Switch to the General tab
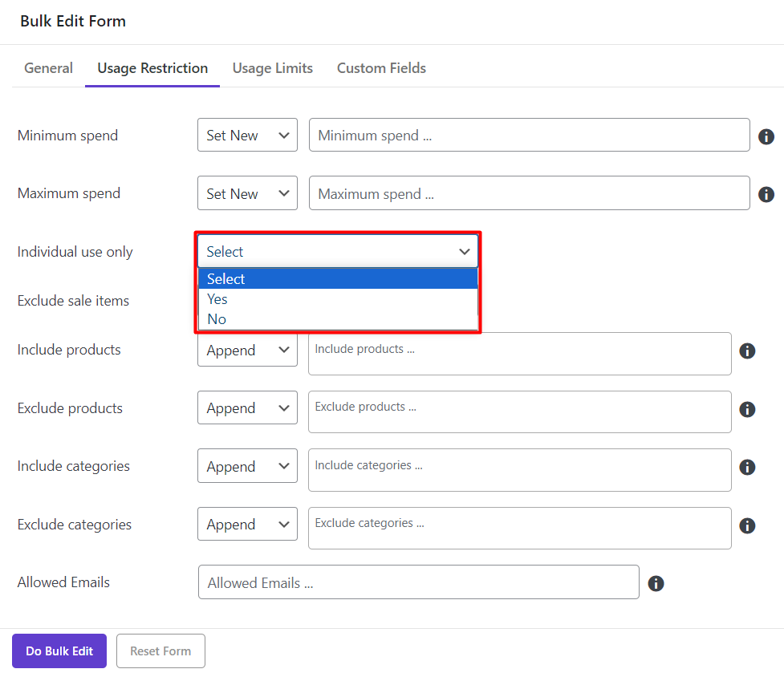 (48, 68)
